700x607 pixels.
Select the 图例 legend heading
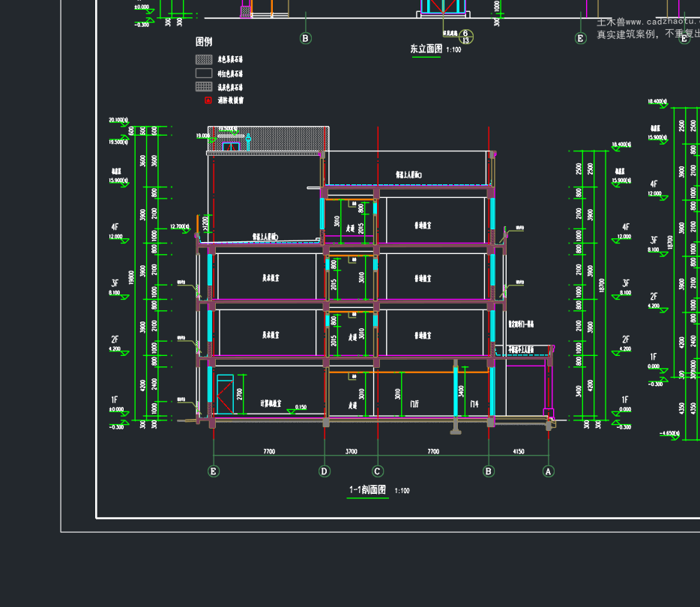(x=204, y=42)
